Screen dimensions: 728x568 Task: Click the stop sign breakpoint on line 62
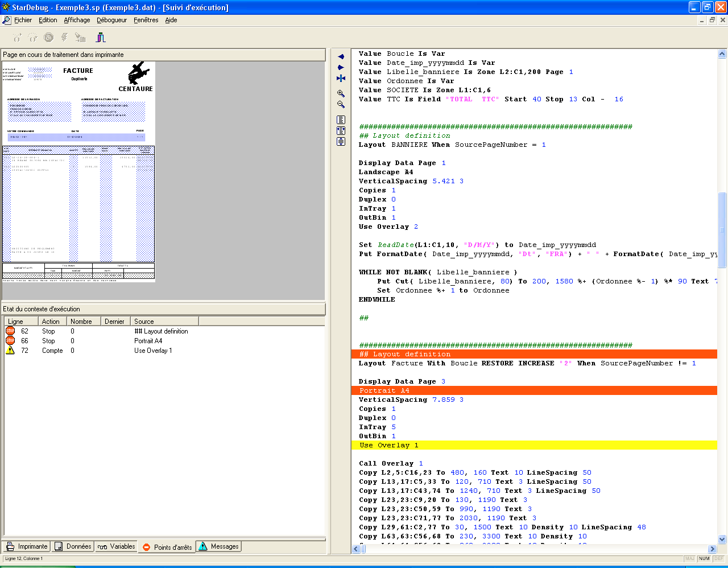point(10,331)
